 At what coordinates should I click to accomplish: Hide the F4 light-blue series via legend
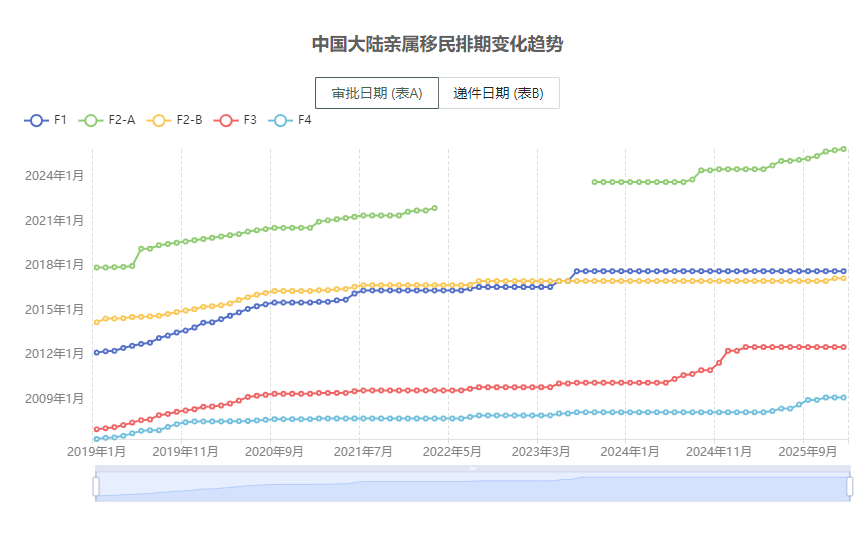pos(281,120)
